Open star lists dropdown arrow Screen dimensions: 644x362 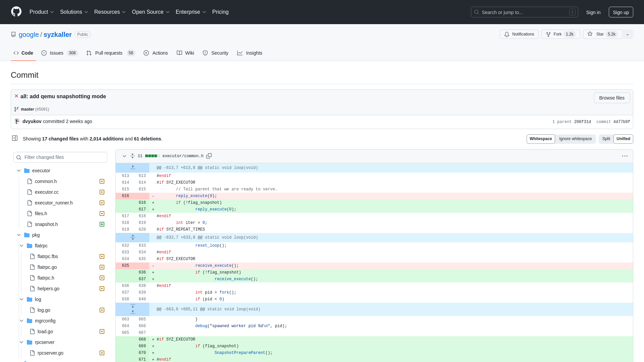[x=627, y=34]
